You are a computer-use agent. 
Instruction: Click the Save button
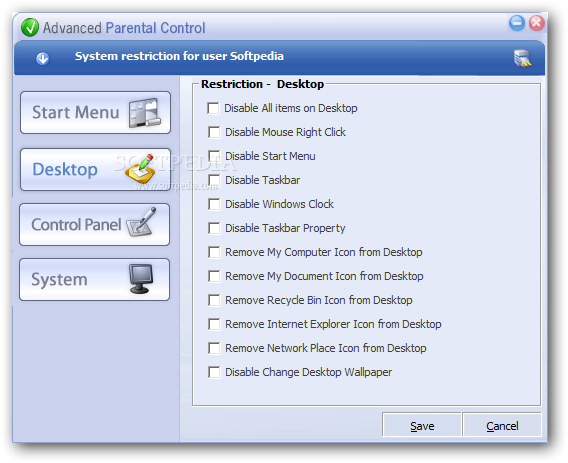point(422,426)
